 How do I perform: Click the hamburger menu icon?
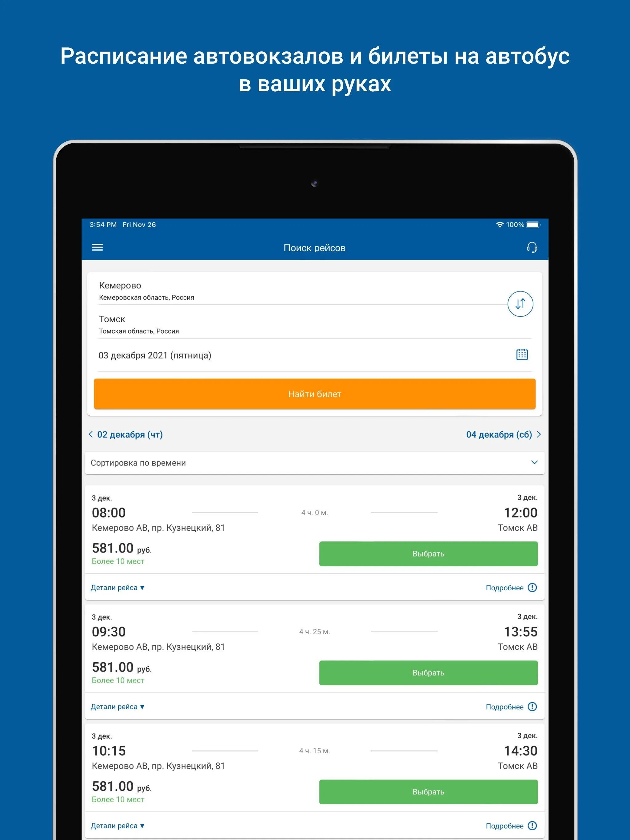(97, 248)
